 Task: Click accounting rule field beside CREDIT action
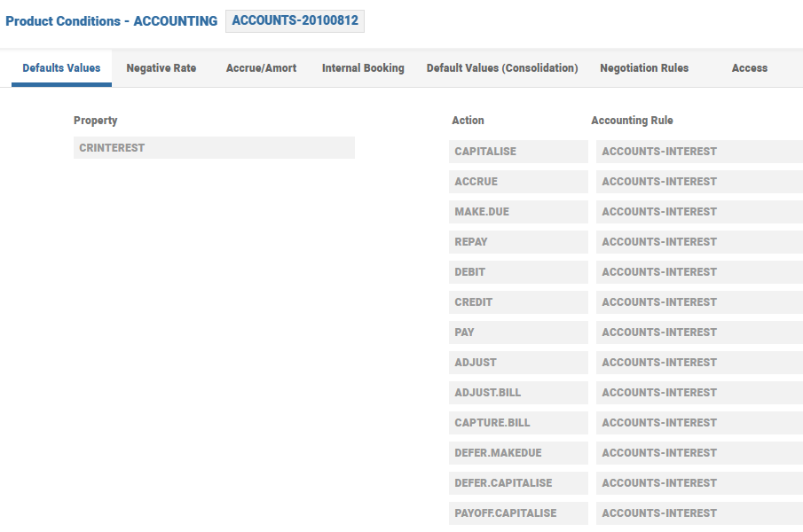coord(698,302)
